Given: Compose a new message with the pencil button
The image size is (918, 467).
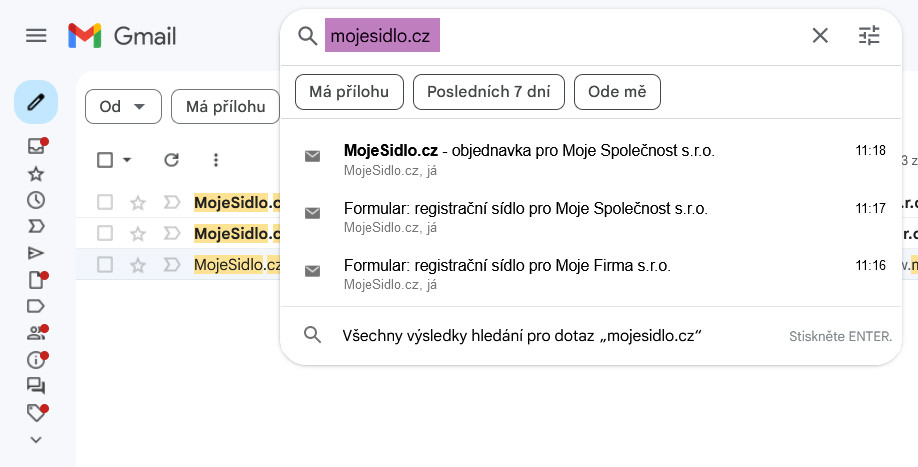Looking at the screenshot, I should click(x=36, y=102).
